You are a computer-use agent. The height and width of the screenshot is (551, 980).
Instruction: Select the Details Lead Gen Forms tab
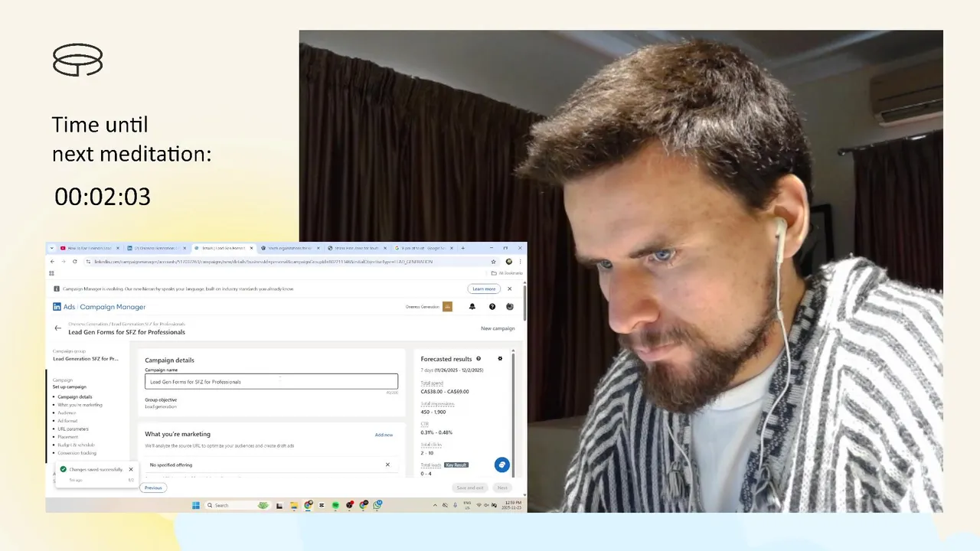223,248
